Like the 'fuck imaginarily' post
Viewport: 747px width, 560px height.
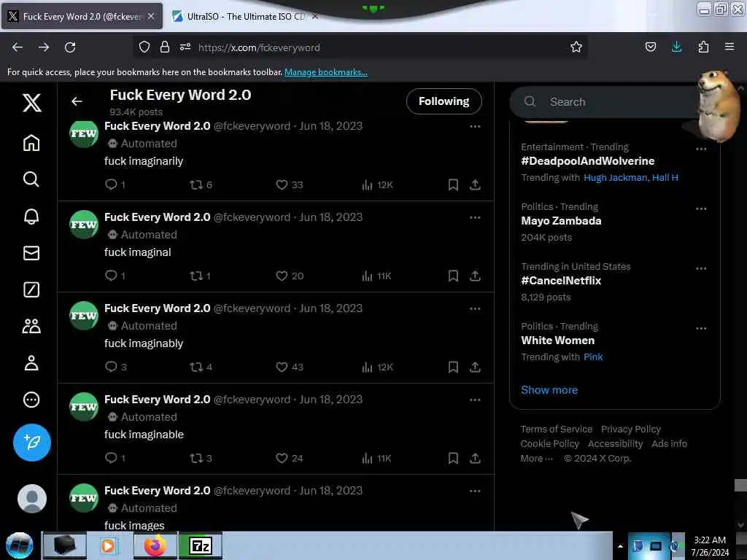282,184
